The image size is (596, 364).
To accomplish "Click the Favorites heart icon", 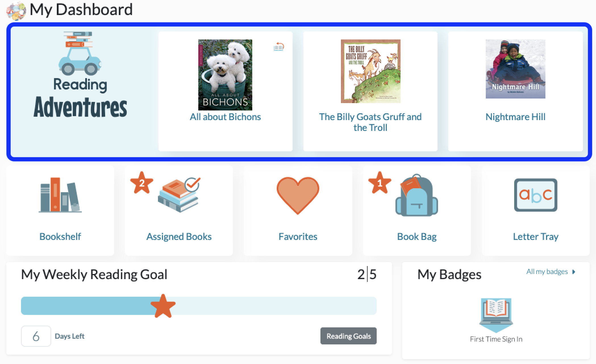I will point(298,196).
